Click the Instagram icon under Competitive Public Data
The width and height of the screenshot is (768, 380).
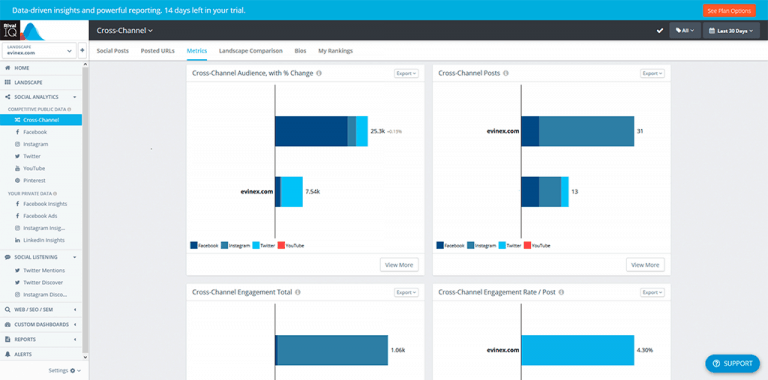[17, 144]
